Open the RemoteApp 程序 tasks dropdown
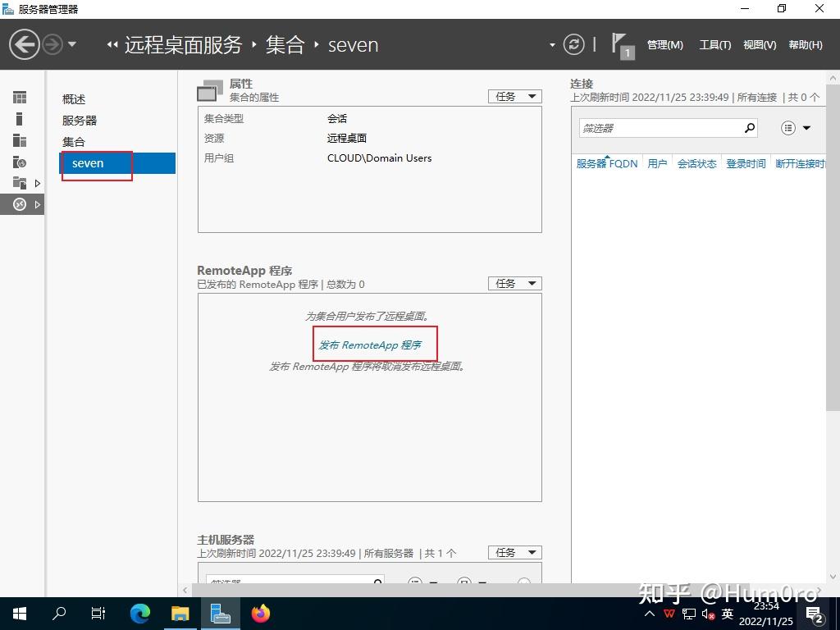840x630 pixels. 514,283
